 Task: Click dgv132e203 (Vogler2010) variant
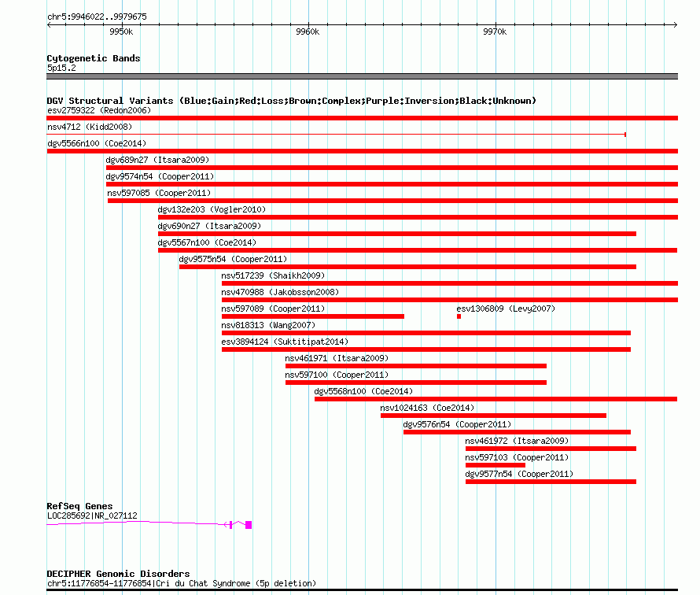click(418, 217)
